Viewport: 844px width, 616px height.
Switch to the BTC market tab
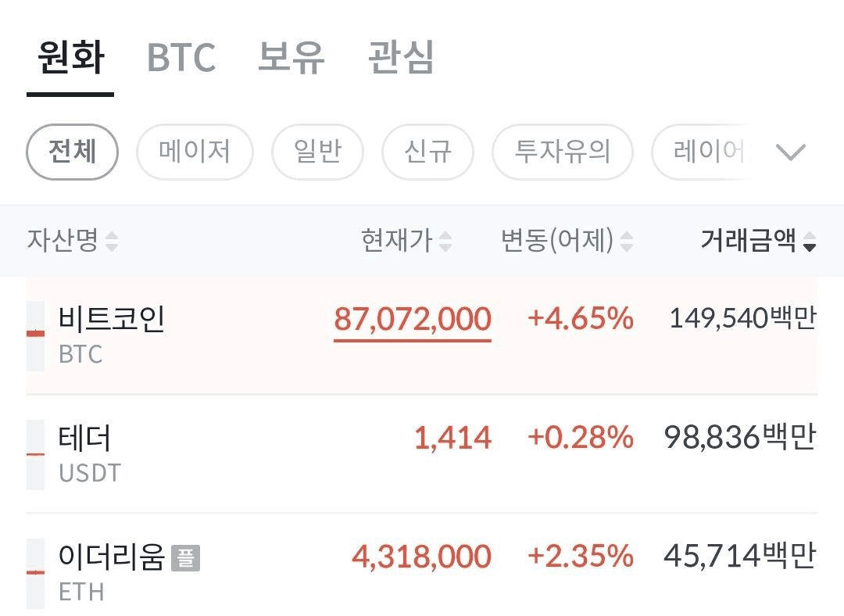click(181, 57)
